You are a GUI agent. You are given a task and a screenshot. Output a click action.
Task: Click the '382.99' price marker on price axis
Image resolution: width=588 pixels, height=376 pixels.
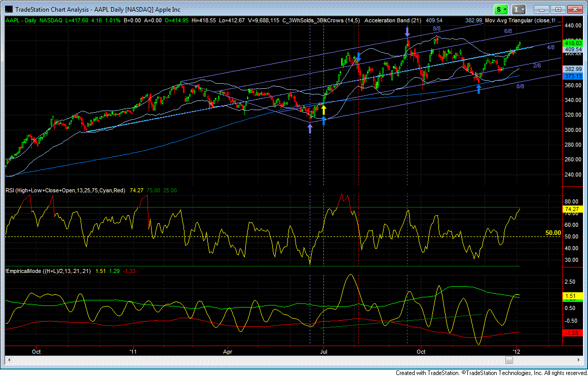572,69
